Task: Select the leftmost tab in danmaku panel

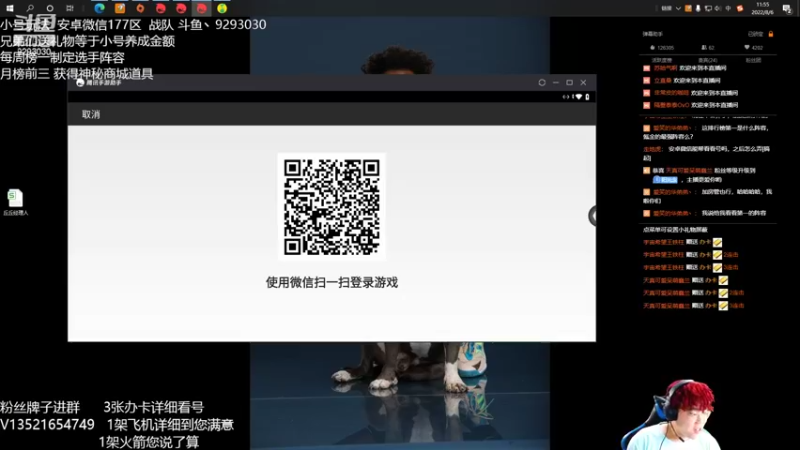Action: 662,60
